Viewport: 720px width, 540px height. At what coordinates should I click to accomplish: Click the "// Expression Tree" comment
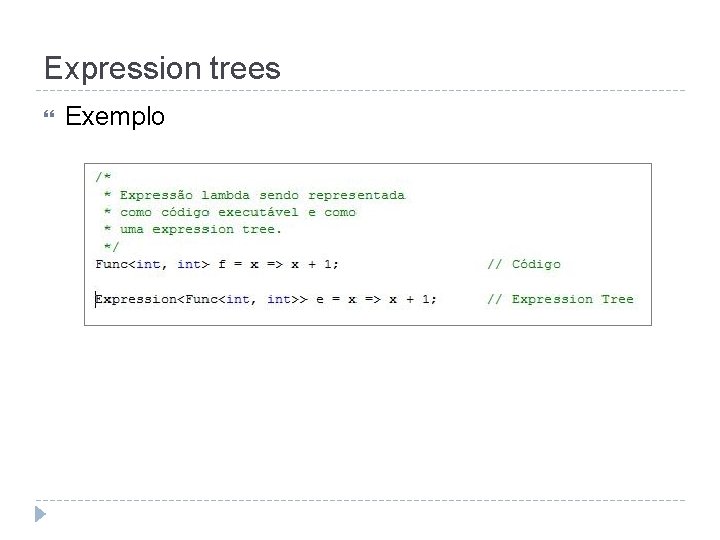(560, 299)
